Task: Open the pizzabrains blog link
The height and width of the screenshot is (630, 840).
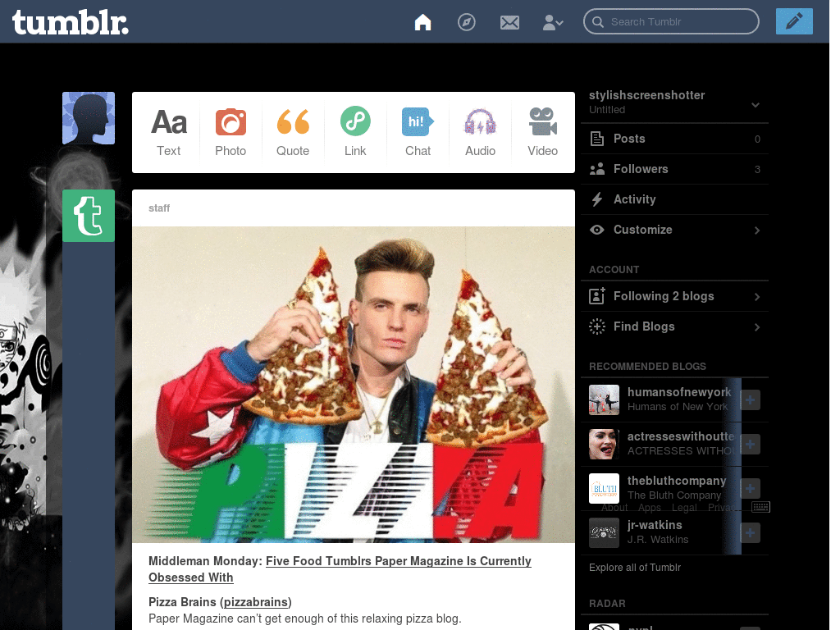Action: pyautogui.click(x=255, y=602)
